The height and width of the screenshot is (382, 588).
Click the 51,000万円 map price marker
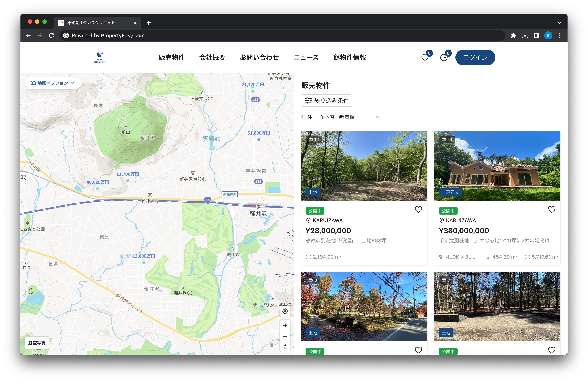pos(258,133)
